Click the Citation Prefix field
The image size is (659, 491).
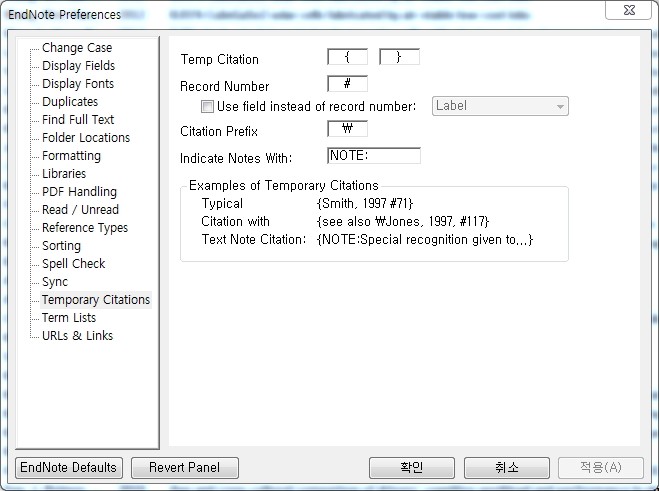click(347, 129)
